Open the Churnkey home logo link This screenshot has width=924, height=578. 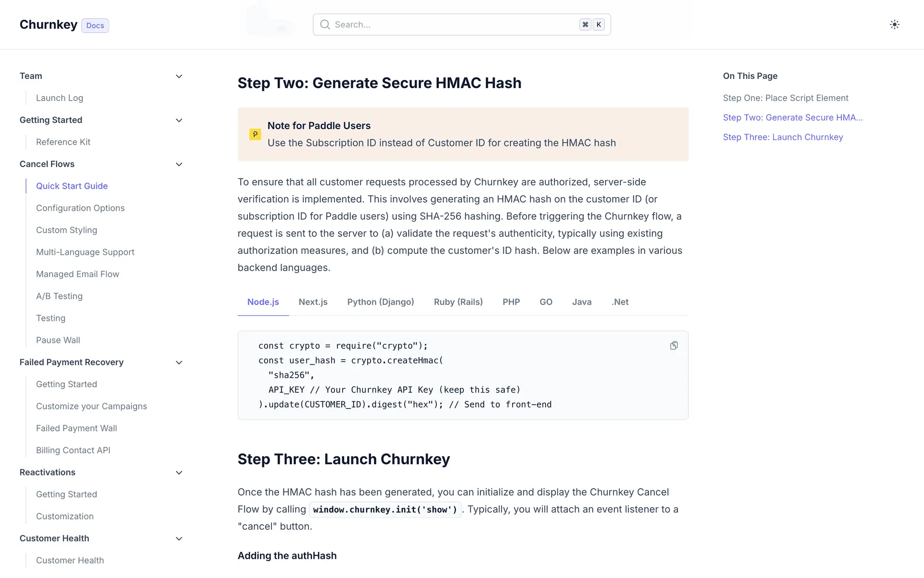48,25
